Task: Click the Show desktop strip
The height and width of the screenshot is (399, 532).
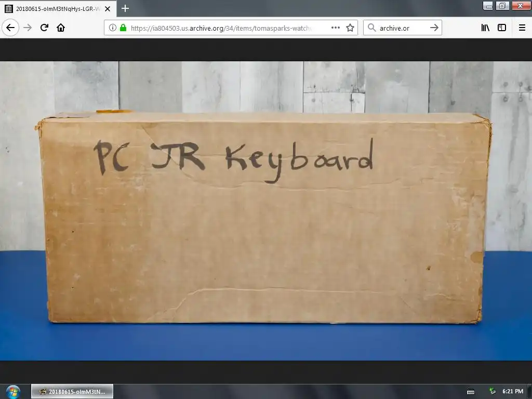Action: click(x=529, y=392)
